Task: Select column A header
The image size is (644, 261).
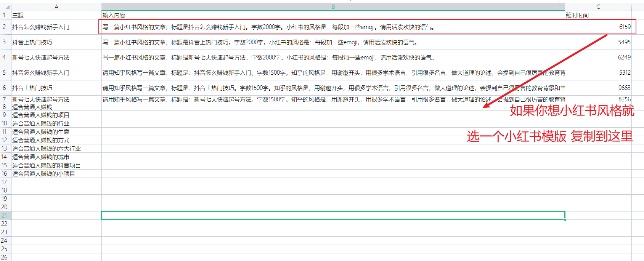Action: 56,7
